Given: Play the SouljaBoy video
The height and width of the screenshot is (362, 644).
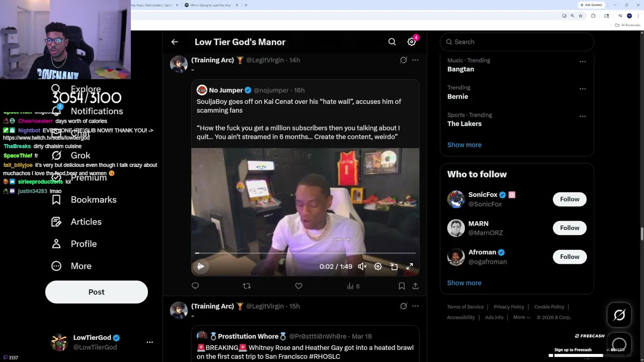Looking at the screenshot, I should point(200,266).
